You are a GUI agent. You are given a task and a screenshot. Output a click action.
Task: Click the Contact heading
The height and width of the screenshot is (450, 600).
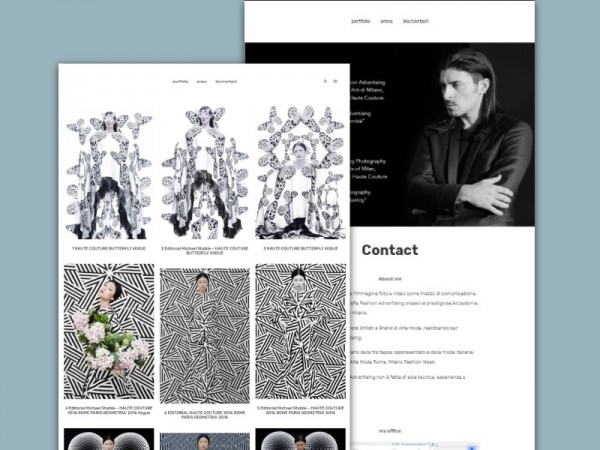click(x=389, y=250)
